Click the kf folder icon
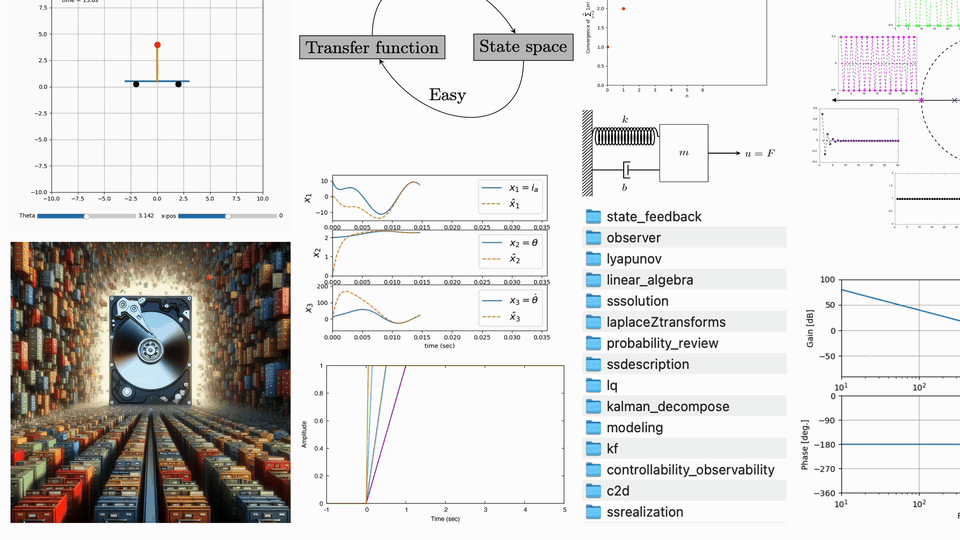Screen dimensions: 960x540 (x=593, y=449)
